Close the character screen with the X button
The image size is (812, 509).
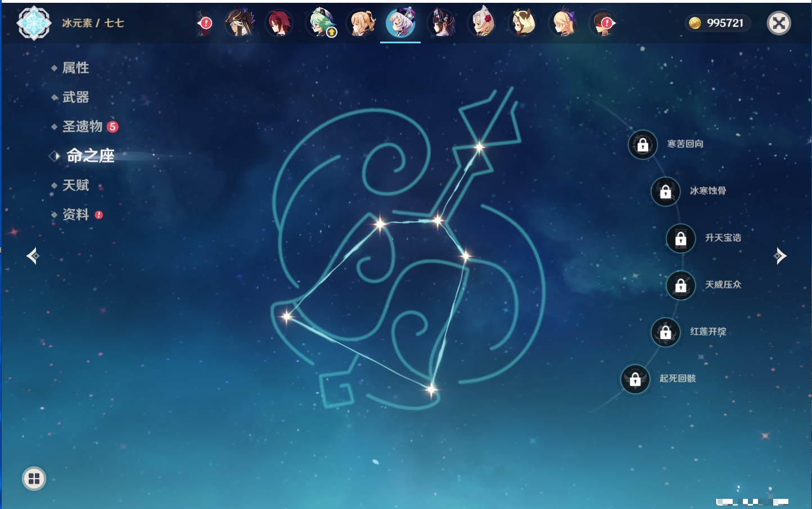coord(779,23)
